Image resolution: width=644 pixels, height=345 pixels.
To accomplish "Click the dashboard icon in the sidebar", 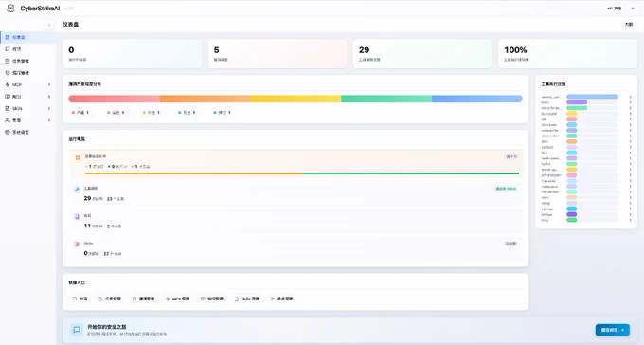I will pyautogui.click(x=8, y=37).
